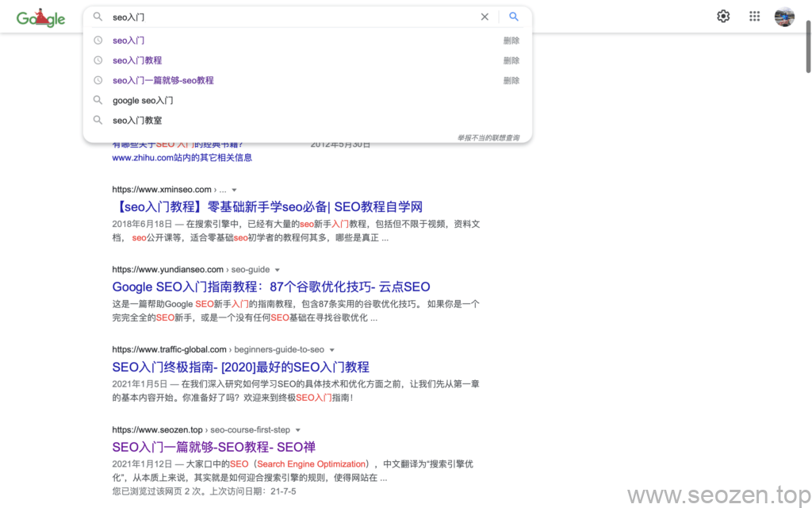Screen dimensions: 812x508
Task: Delete the seo入门 search suggestion via 删除
Action: click(511, 40)
